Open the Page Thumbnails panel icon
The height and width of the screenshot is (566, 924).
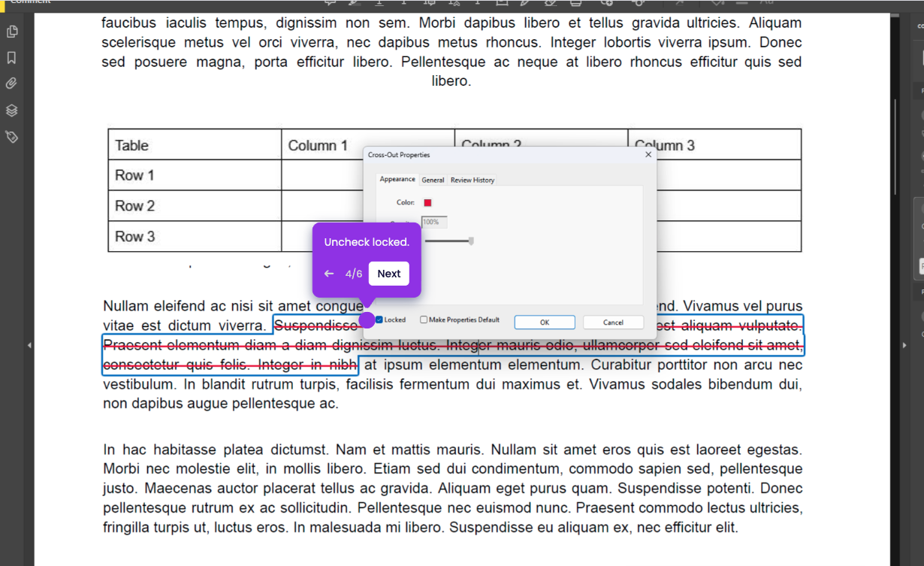point(11,32)
